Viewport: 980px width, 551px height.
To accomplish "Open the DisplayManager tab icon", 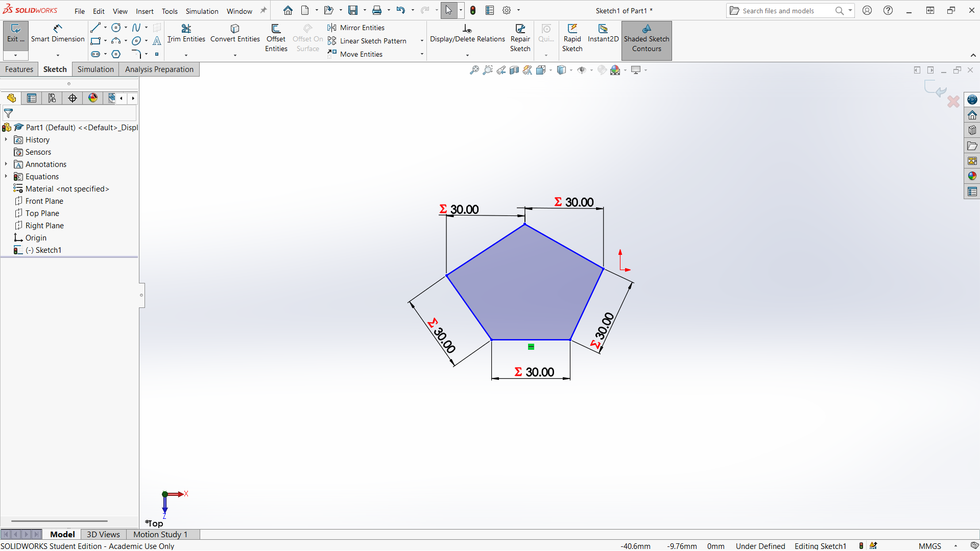I will pyautogui.click(x=93, y=98).
